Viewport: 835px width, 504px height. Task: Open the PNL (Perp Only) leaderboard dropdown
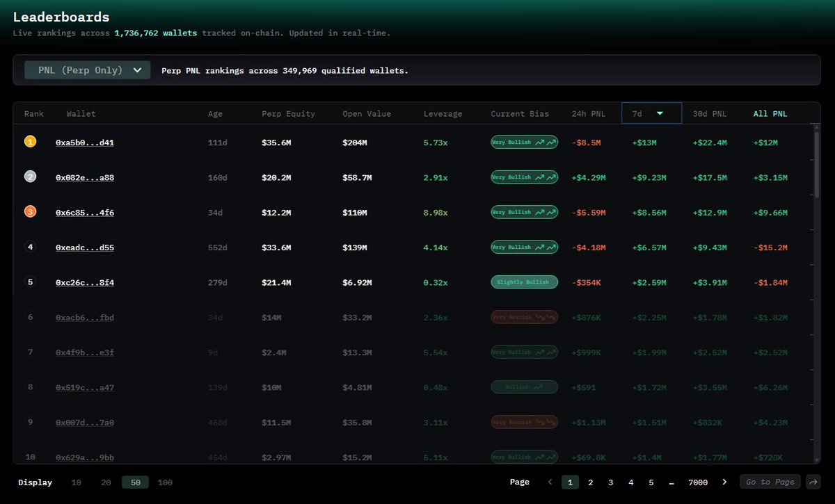click(x=86, y=70)
